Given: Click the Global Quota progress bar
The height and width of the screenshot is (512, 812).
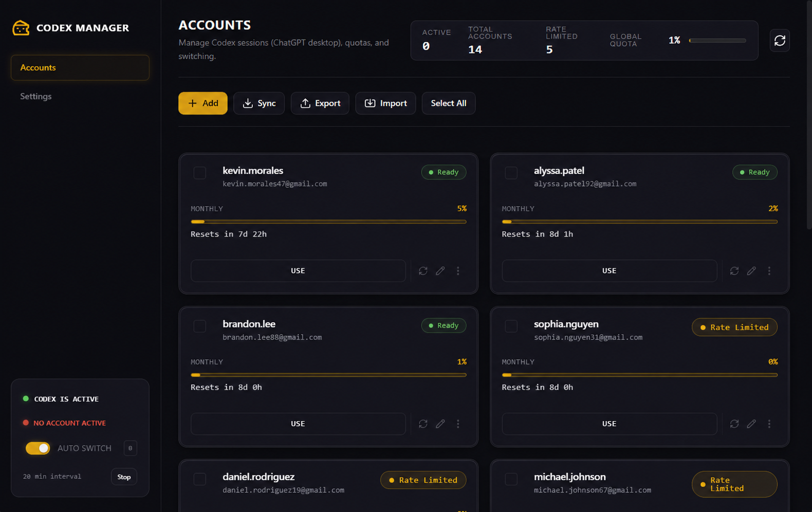Looking at the screenshot, I should [717, 41].
